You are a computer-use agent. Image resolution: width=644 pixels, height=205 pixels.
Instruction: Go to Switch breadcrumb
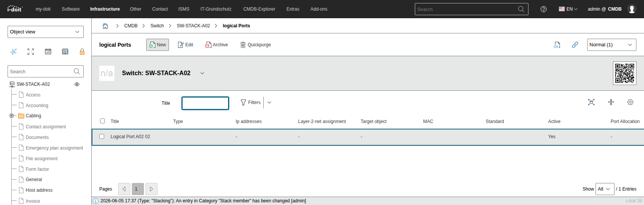(x=157, y=26)
